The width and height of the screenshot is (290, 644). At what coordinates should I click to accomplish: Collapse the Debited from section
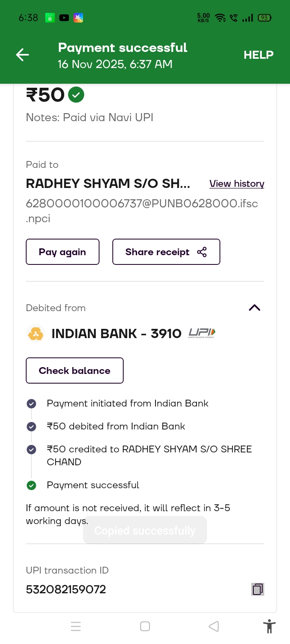[255, 308]
